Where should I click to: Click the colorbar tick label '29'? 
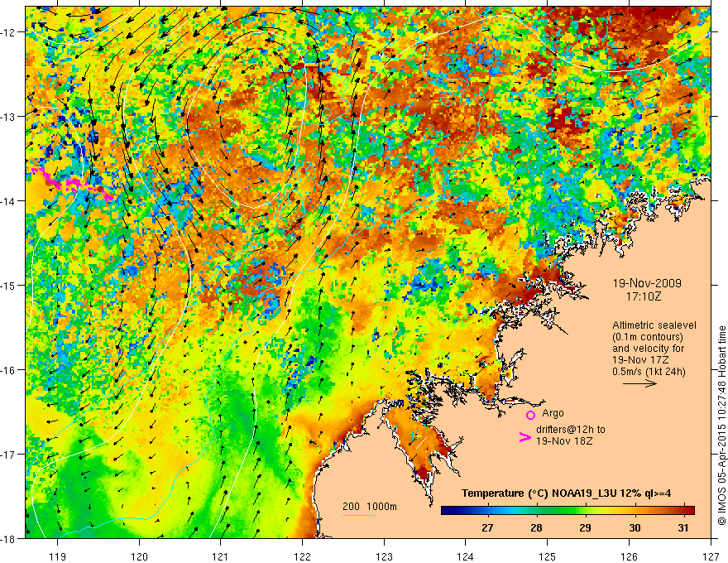point(585,527)
